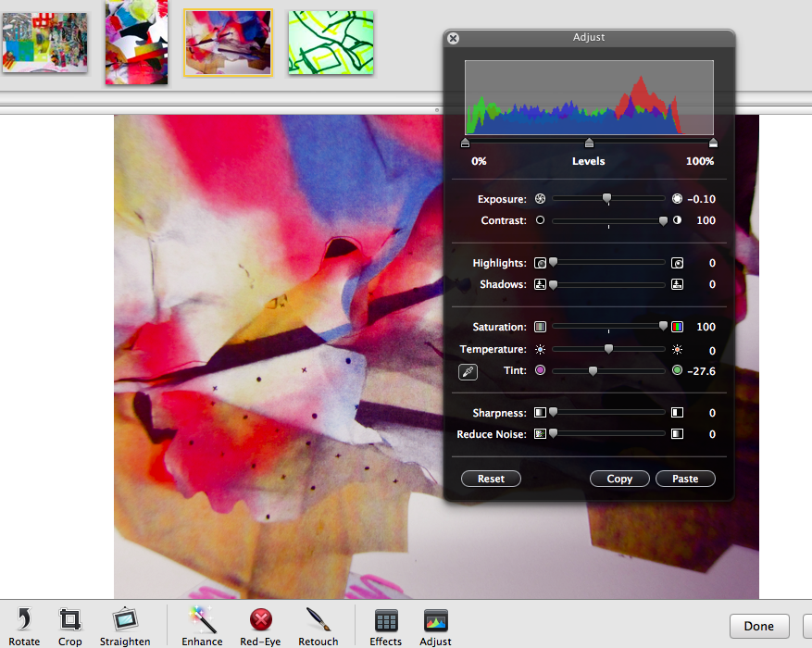Screen dimensions: 812x648
Task: Click the Tint slider knob
Action: 593,370
